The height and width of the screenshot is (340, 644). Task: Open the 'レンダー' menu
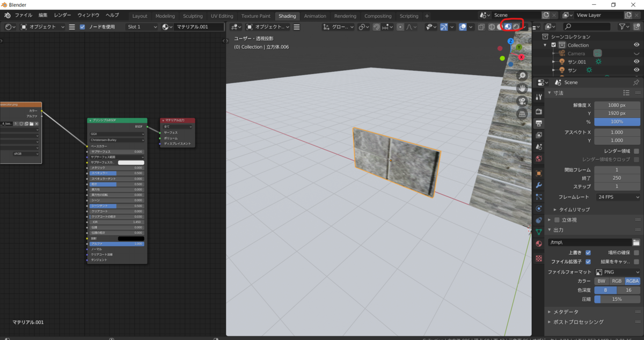[62, 16]
